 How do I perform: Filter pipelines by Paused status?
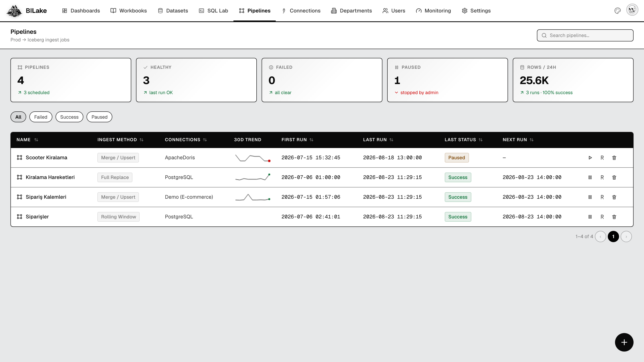tap(99, 117)
